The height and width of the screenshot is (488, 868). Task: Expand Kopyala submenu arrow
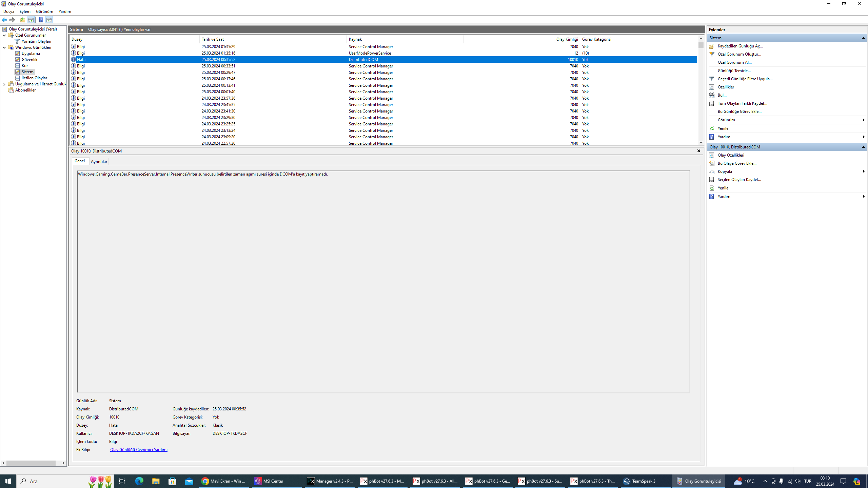coord(863,171)
